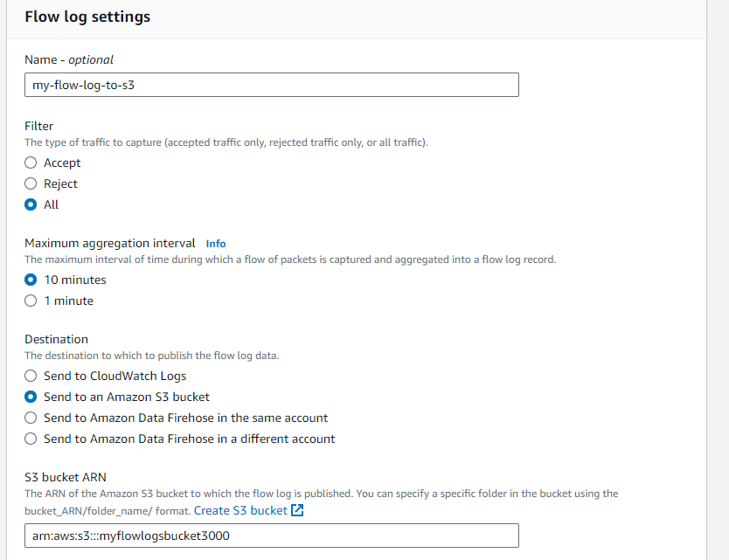Screen dimensions: 729x560
Task: Select the Accept filter radio button
Action: 31,162
